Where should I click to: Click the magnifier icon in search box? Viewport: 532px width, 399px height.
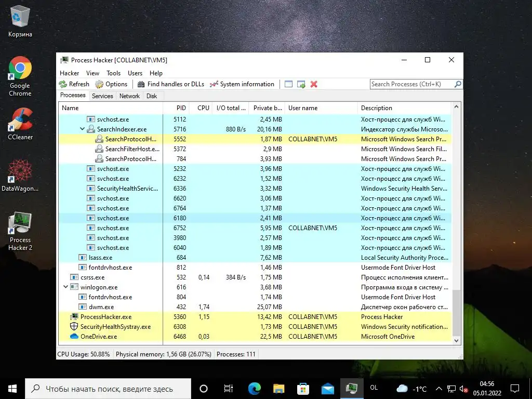pos(458,84)
